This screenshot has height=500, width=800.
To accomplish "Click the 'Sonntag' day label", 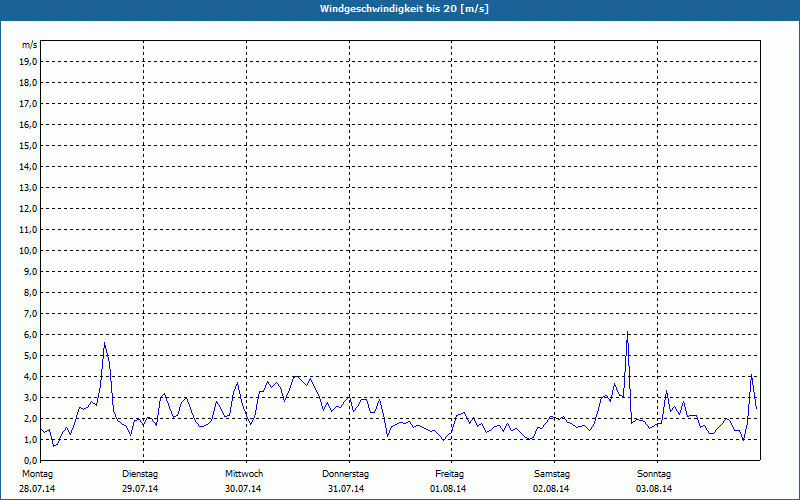I will [x=654, y=474].
